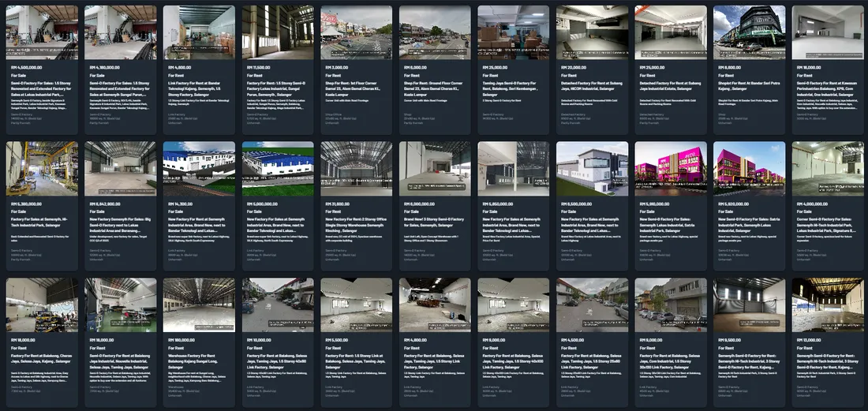Viewport: 868px width, 411px height.
Task: Click 'For Sale' on the RM 4,180,000.00 card
Action: (97, 75)
